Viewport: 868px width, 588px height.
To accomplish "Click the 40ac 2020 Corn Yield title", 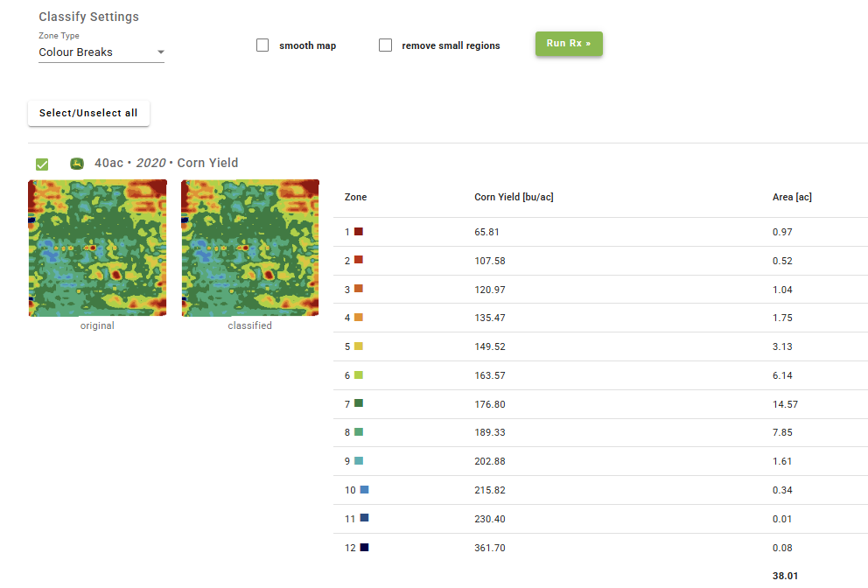I will (166, 163).
